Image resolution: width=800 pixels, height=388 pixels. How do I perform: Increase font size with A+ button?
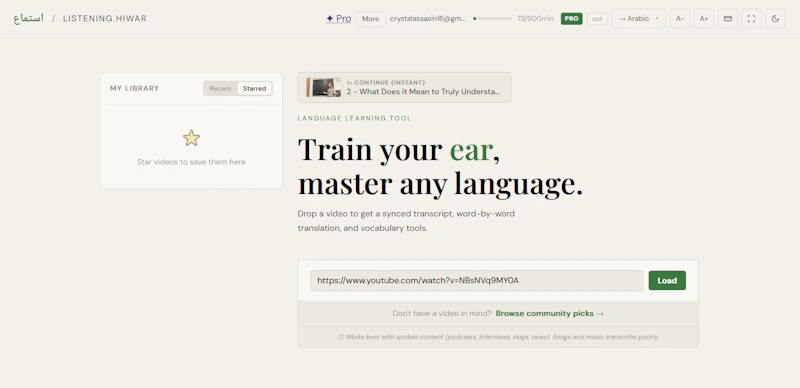click(x=704, y=18)
